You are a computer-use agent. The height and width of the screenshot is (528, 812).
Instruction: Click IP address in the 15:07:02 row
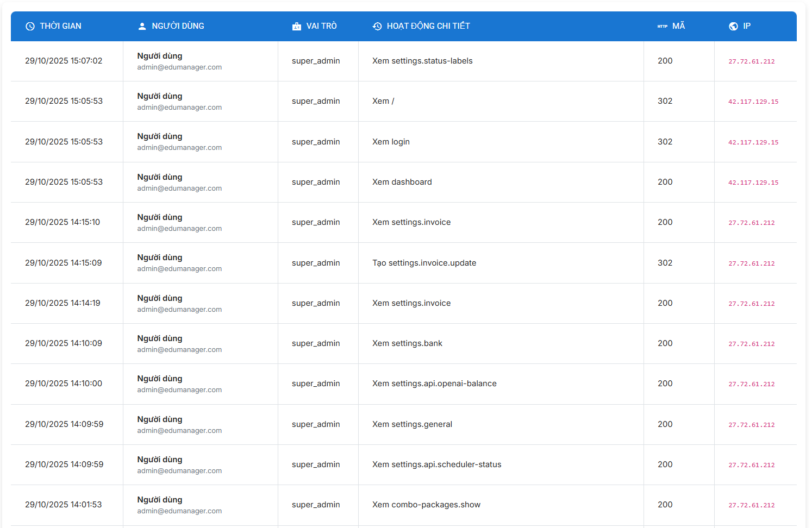752,61
